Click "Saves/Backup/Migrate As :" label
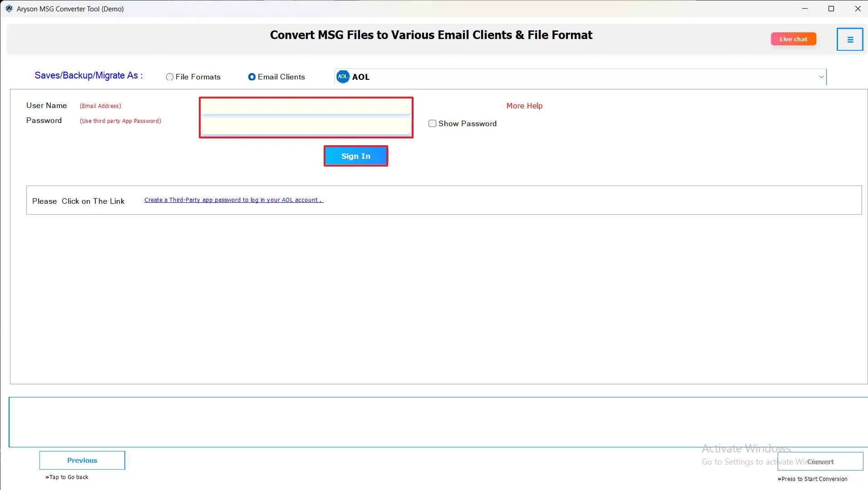The height and width of the screenshot is (490, 868). click(x=89, y=75)
